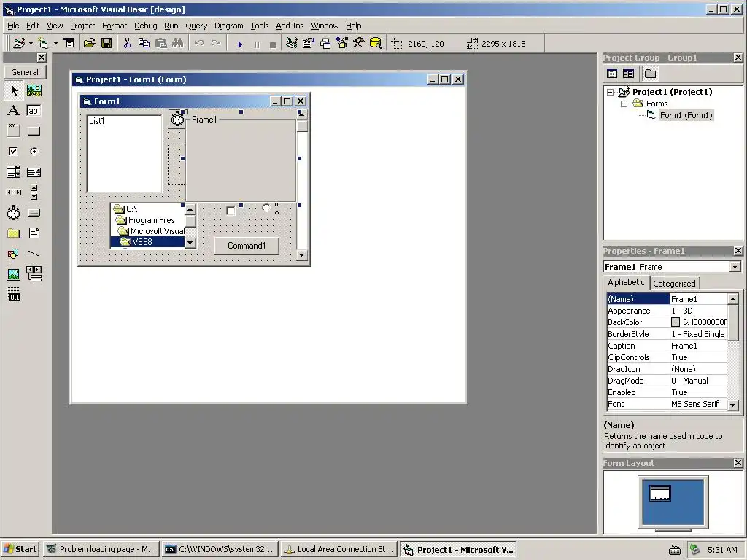Select the CommandButton tool in toolbox
Screen dimensions: 747x560
(34, 131)
